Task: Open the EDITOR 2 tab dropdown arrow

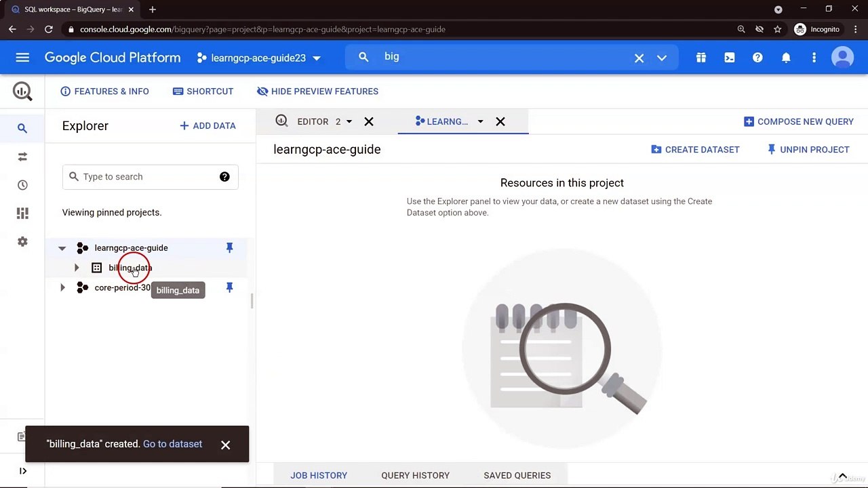Action: pyautogui.click(x=349, y=122)
